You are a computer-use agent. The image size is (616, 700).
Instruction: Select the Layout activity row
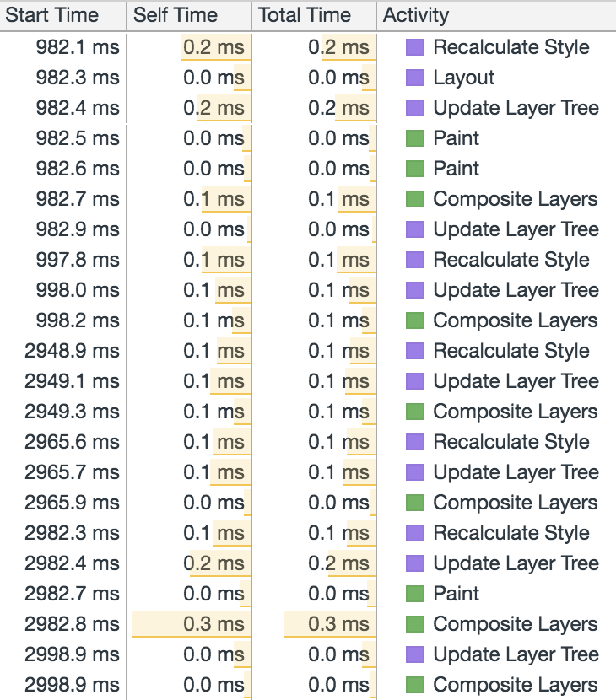coord(308,78)
